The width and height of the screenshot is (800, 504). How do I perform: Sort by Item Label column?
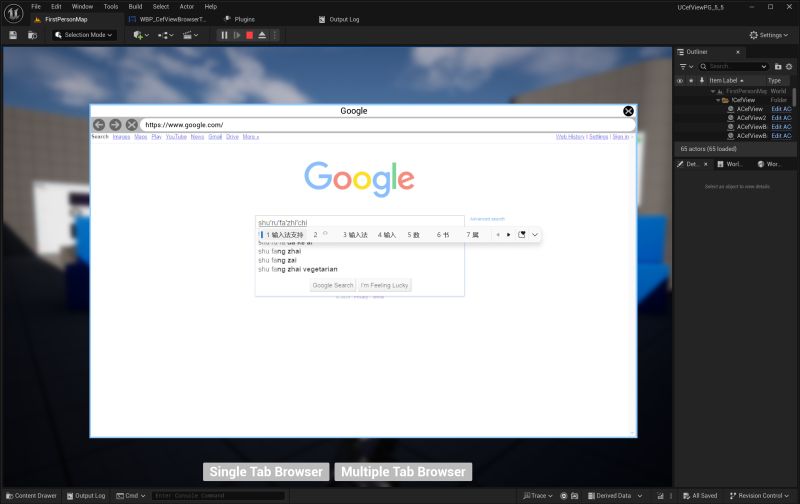tap(726, 81)
